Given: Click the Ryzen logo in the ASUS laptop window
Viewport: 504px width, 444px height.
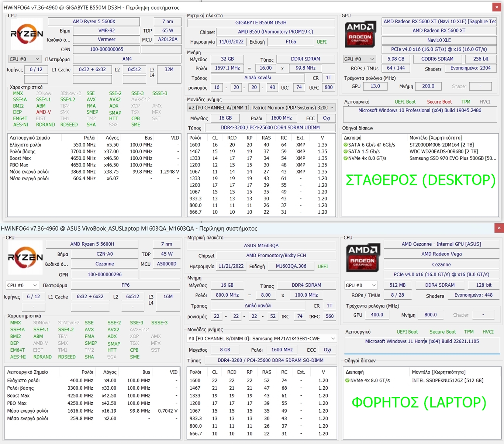Looking at the screenshot, I should tap(25, 257).
